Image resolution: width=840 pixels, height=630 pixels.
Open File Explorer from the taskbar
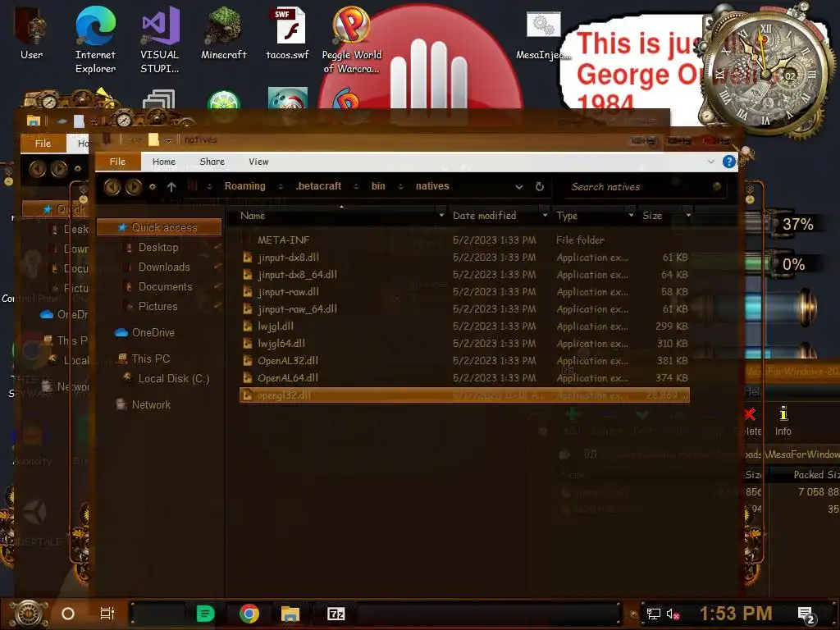point(290,614)
